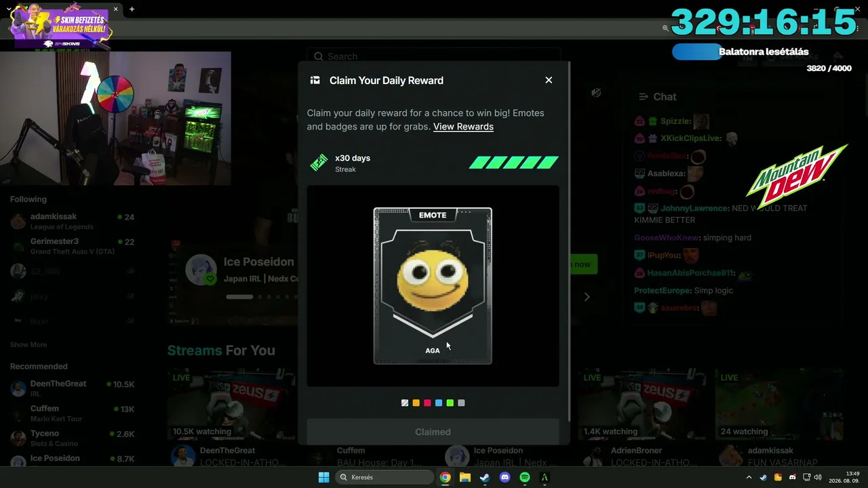Screen dimensions: 868x488
Task: Open Cuffem channel in Recommended list
Action: click(72, 413)
